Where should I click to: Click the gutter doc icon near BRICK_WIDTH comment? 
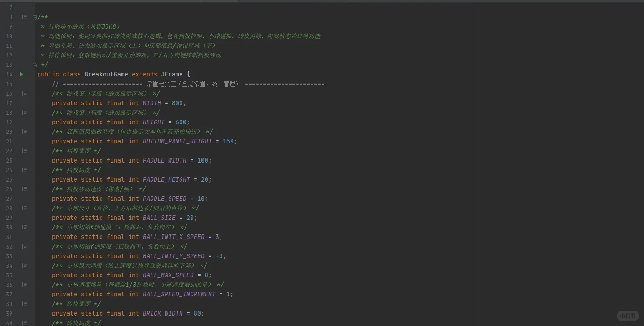pos(25,304)
